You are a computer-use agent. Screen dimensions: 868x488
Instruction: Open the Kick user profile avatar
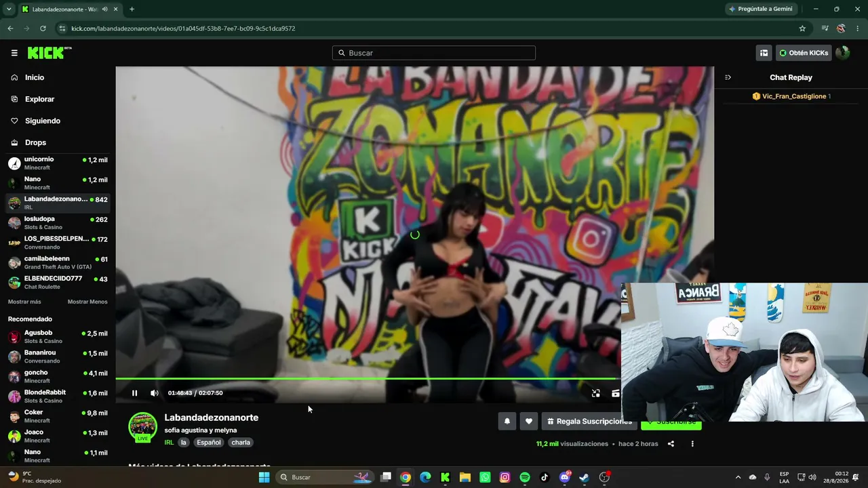coord(843,53)
